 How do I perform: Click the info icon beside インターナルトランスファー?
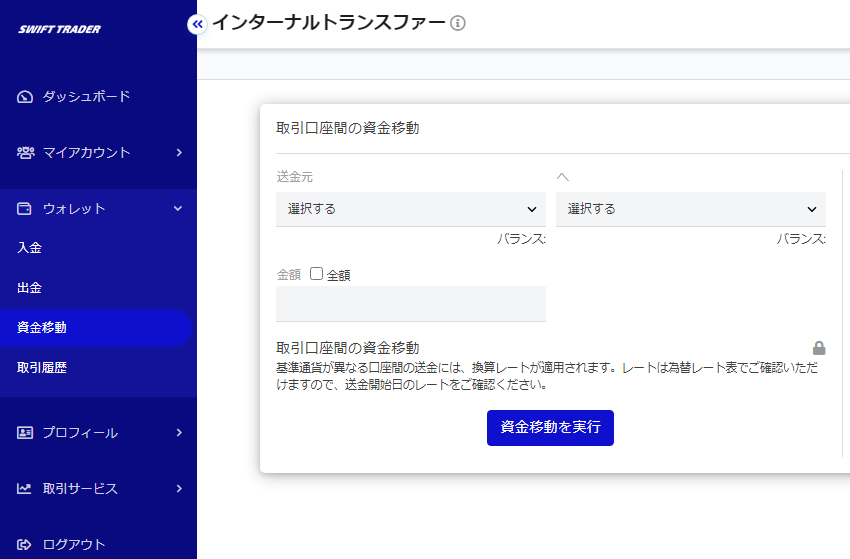[x=458, y=23]
